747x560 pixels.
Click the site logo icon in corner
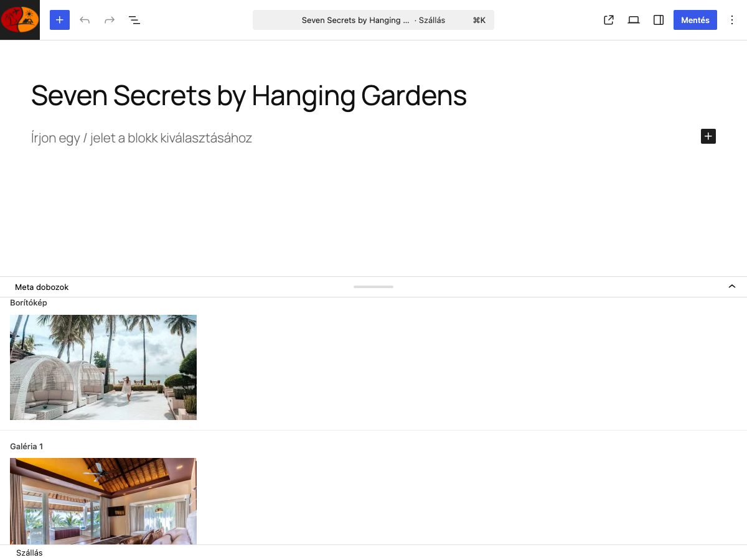20,20
